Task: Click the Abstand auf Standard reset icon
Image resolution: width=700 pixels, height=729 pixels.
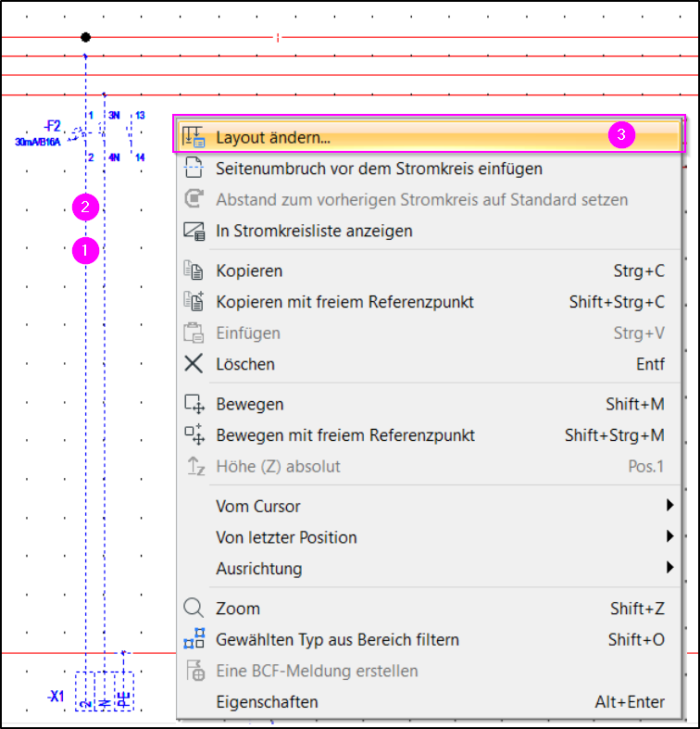Action: (x=194, y=199)
